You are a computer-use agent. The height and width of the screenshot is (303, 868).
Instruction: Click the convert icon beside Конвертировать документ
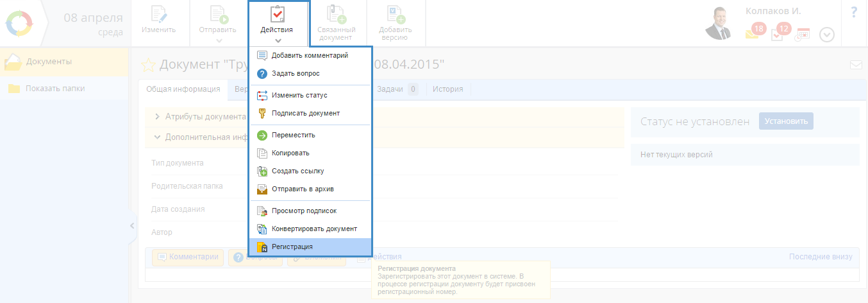[262, 229]
